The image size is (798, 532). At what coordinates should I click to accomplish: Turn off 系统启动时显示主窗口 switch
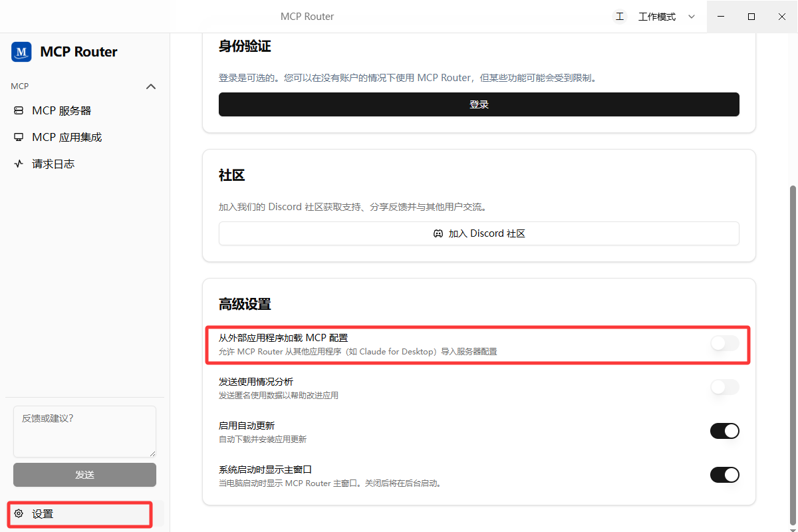click(x=725, y=475)
